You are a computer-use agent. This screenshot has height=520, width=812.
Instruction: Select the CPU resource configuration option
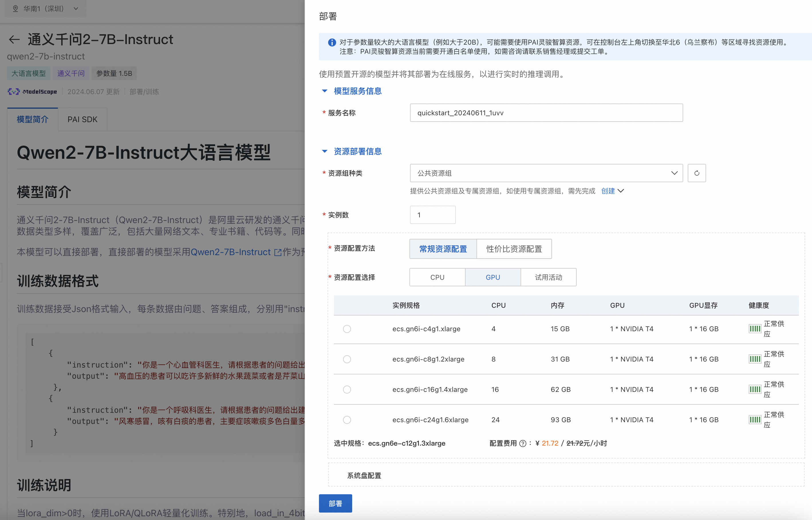pos(437,277)
